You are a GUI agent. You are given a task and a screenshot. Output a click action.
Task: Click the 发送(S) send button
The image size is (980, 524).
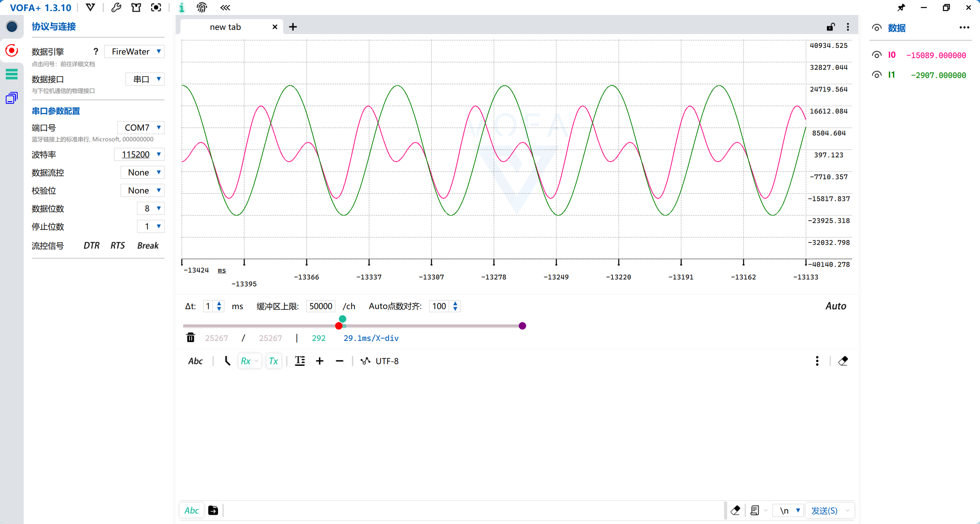point(825,510)
